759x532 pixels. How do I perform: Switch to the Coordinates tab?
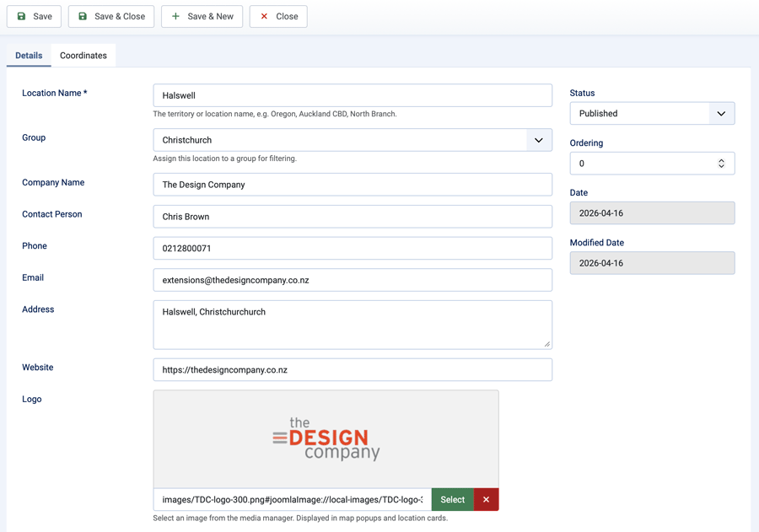coord(83,56)
